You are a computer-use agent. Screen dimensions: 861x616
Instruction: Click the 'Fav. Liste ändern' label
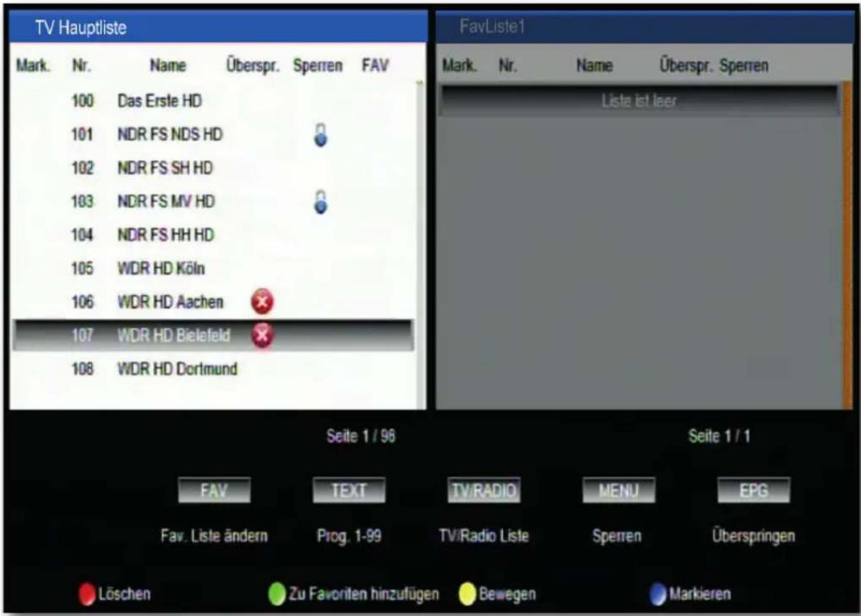[x=214, y=536]
